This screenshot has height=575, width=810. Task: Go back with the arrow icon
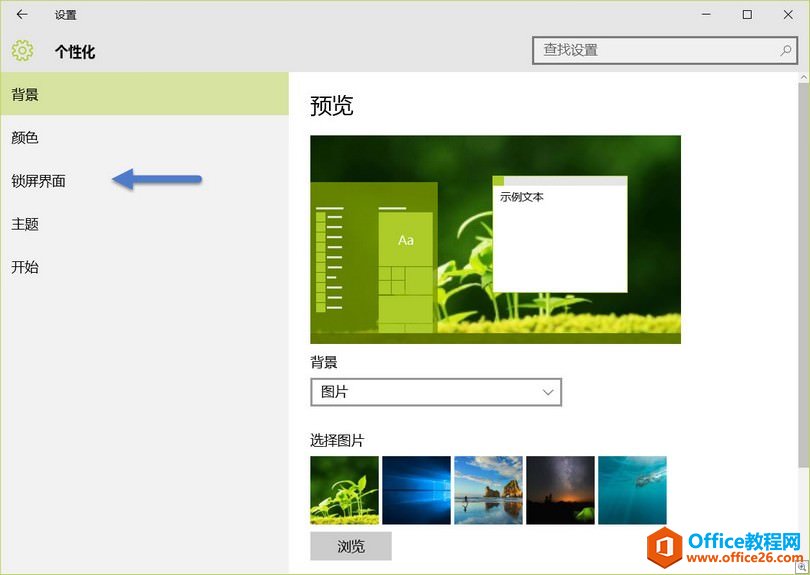[22, 14]
